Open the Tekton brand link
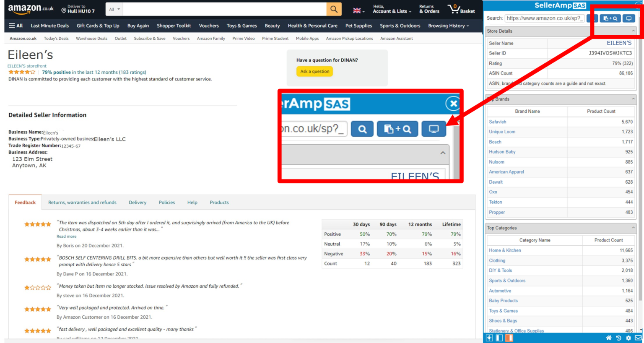644x343 pixels. click(x=495, y=202)
